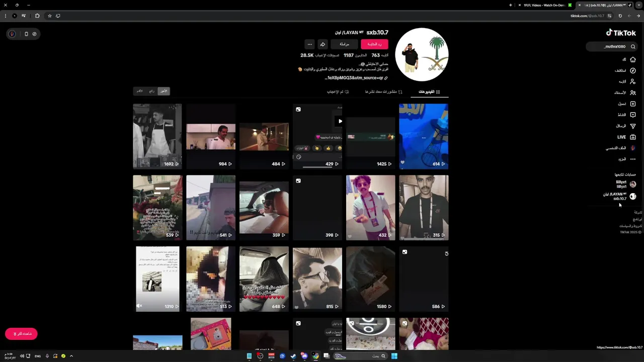
Task: Select the Popular sort option
Action: tap(151, 91)
